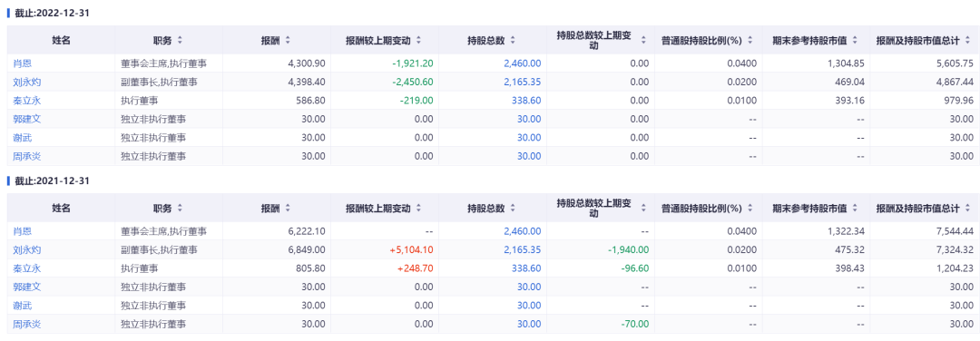
Task: Select change value -2,450.60
Action: coord(413,82)
